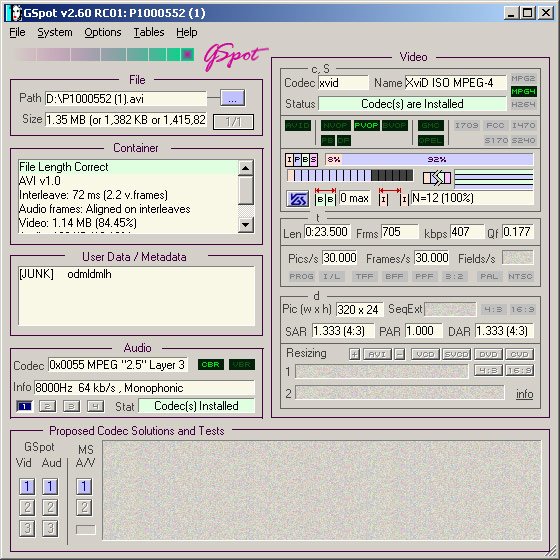Click the audio Codec field
The width and height of the screenshot is (560, 560).
click(118, 365)
